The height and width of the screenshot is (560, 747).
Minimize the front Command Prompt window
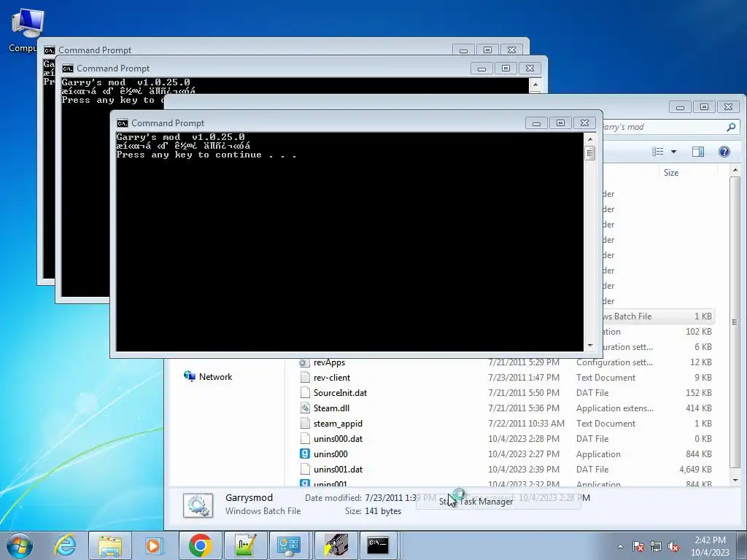click(536, 123)
